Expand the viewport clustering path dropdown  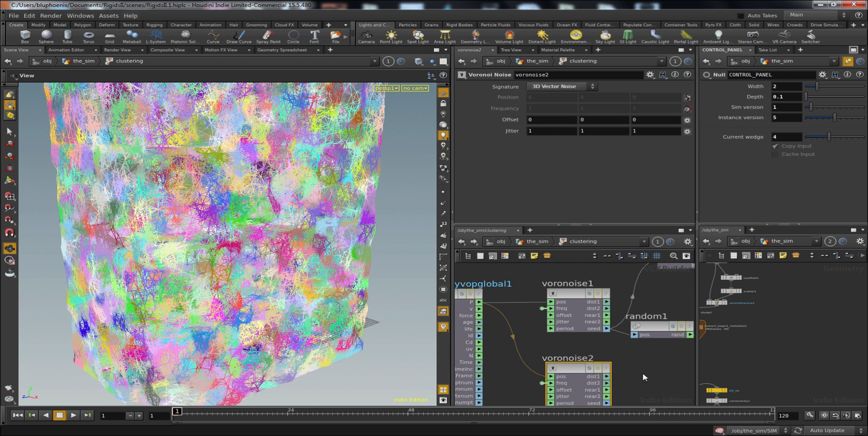pyautogui.click(x=374, y=61)
